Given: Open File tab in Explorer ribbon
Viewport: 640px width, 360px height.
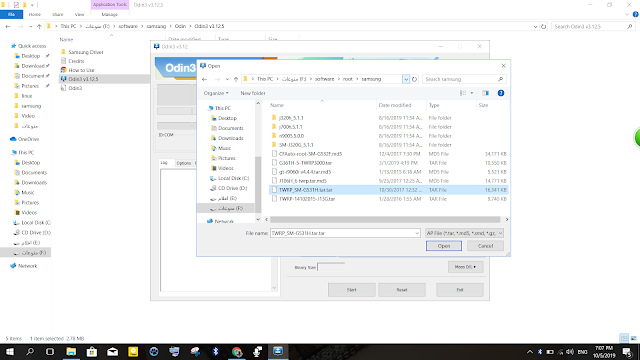Looking at the screenshot, I should click(x=11, y=14).
